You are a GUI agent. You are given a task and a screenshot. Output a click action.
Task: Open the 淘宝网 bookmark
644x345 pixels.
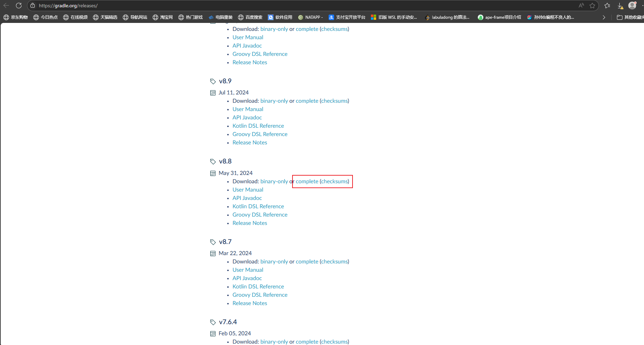(166, 17)
